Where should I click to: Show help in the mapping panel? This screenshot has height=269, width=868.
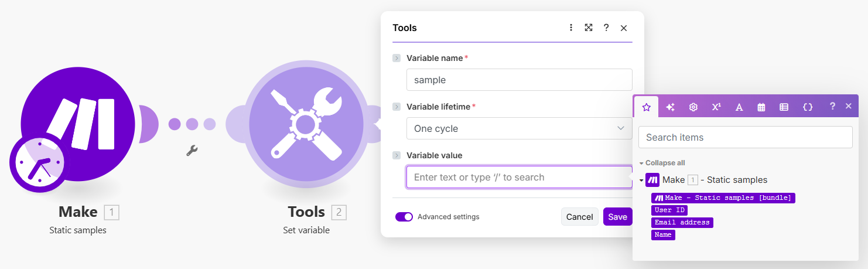pos(832,107)
